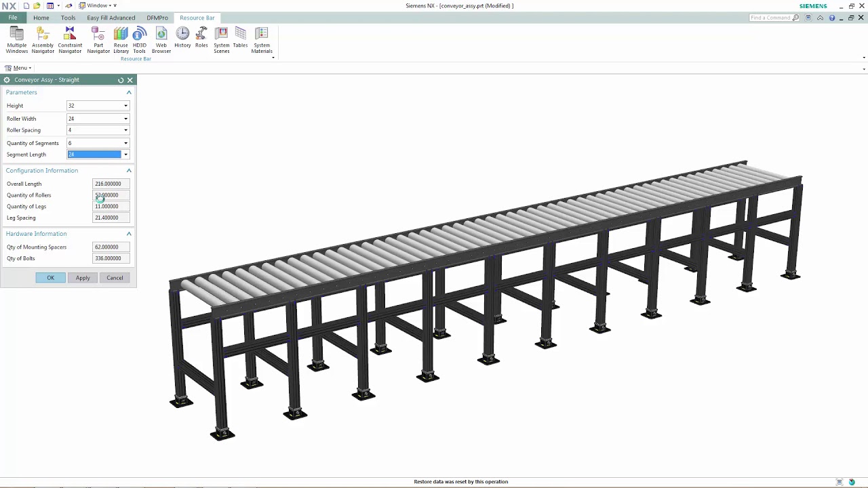Open the Roles panel
This screenshot has width=868, height=488.
click(201, 37)
